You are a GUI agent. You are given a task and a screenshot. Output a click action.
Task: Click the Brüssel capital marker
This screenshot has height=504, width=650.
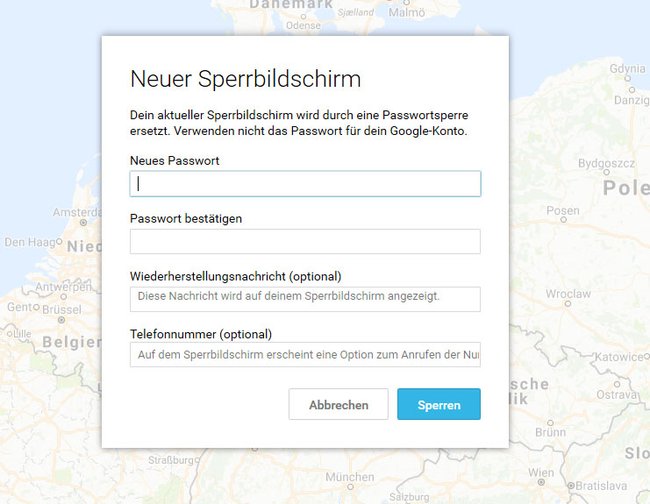(61, 320)
